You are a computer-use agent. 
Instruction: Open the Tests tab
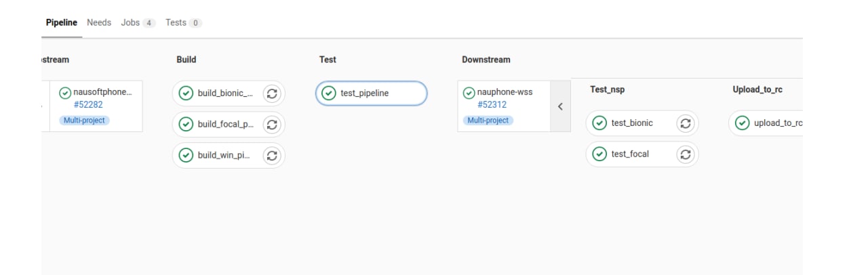point(184,22)
